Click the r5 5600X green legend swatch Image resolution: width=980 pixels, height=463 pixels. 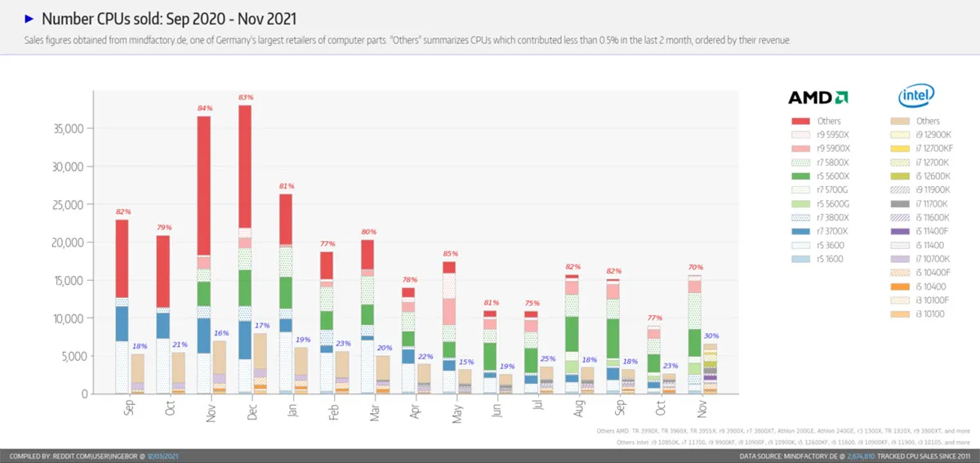pos(801,176)
